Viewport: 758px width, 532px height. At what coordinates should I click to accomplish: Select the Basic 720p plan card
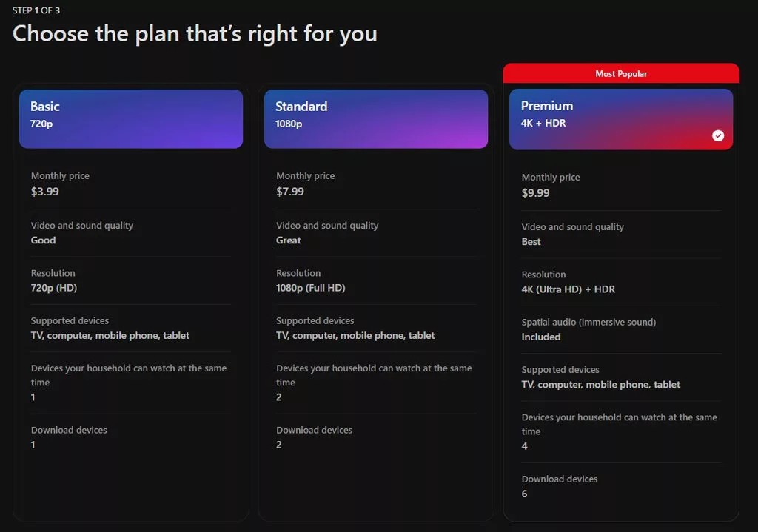(131, 118)
